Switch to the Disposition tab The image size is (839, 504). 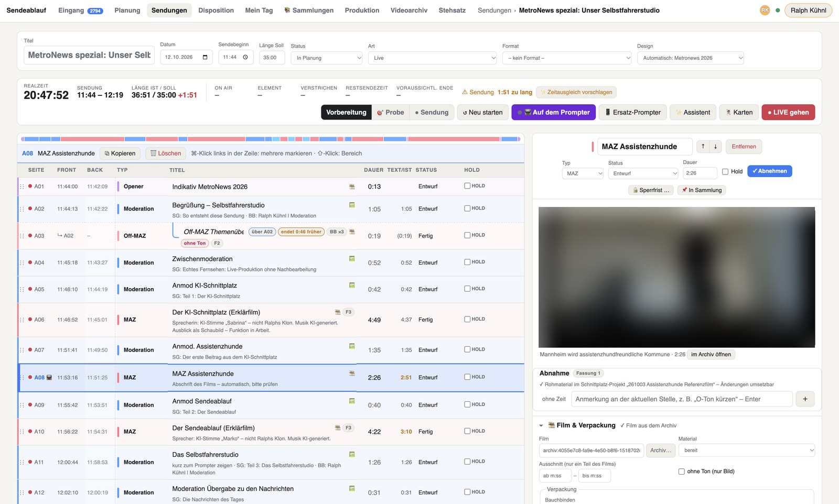tap(216, 10)
